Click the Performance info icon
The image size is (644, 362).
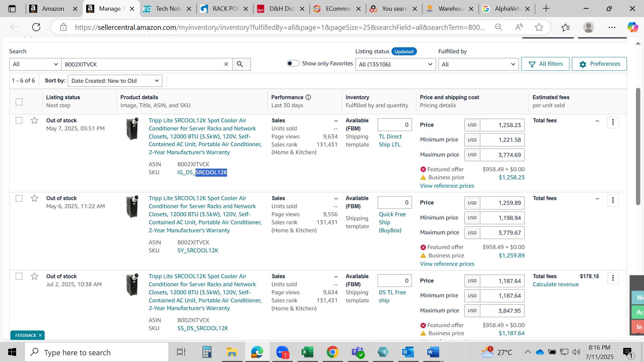point(308,97)
